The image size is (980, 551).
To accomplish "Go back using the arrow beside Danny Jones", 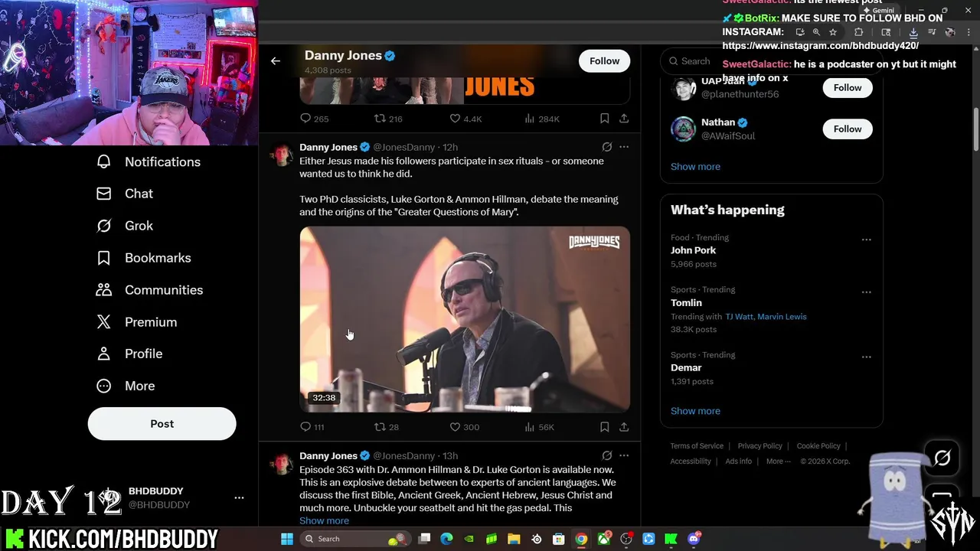I will (x=276, y=61).
